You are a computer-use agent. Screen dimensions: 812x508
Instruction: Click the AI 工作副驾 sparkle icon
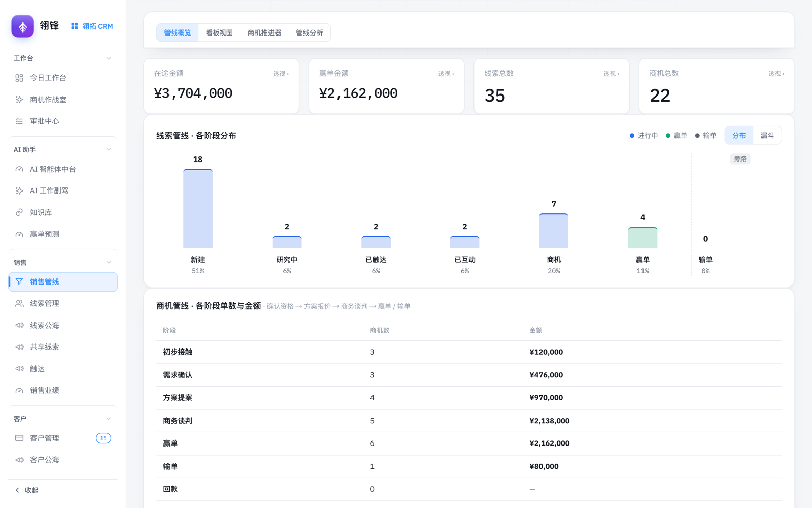(19, 190)
